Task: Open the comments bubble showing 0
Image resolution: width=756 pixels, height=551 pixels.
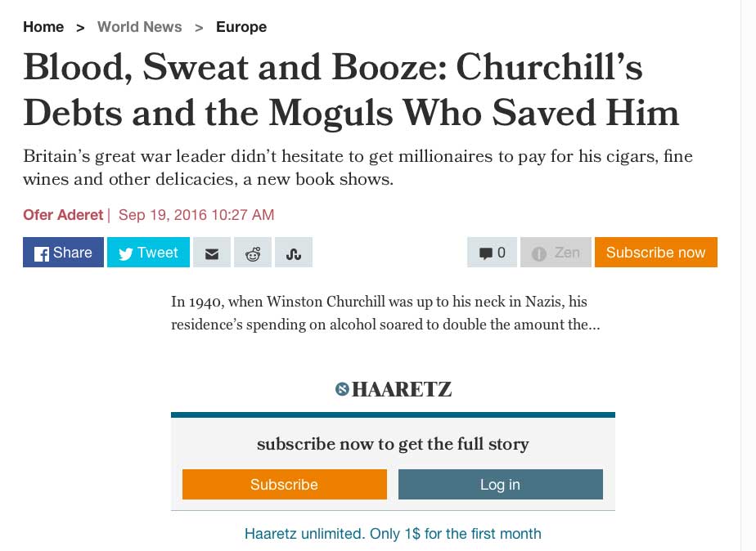Action: pyautogui.click(x=492, y=253)
